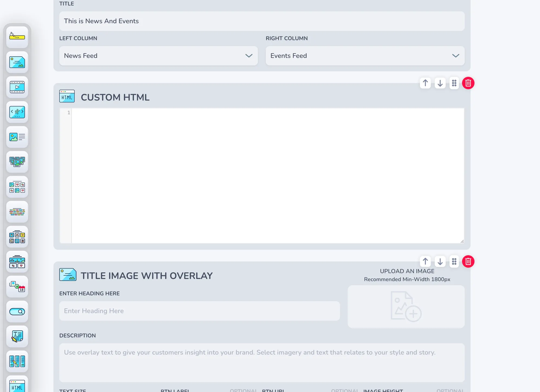Click inside the Custom HTML code editor
This screenshot has width=540, height=392.
267,175
